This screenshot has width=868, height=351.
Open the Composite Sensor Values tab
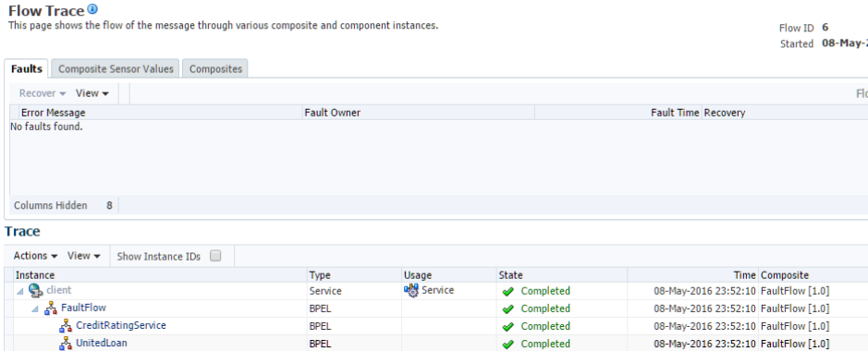pyautogui.click(x=116, y=69)
